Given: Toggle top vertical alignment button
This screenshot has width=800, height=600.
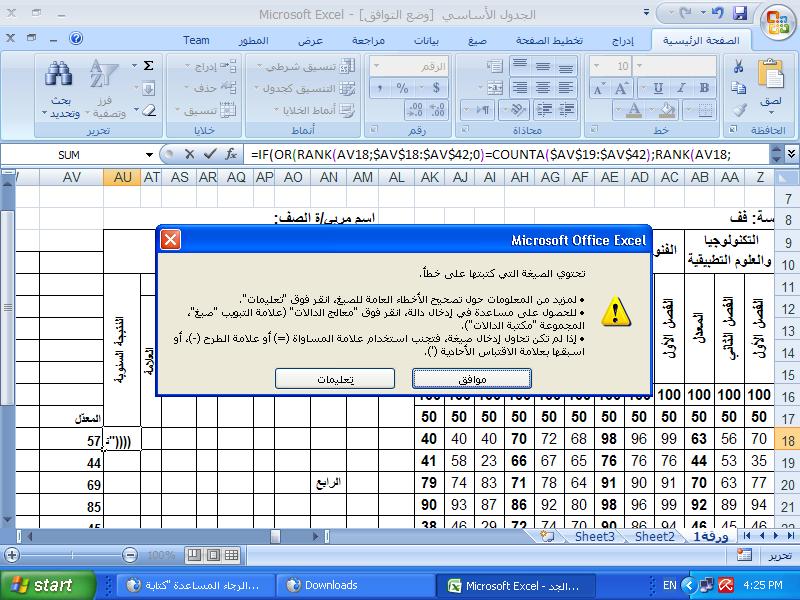Looking at the screenshot, I should pos(520,66).
